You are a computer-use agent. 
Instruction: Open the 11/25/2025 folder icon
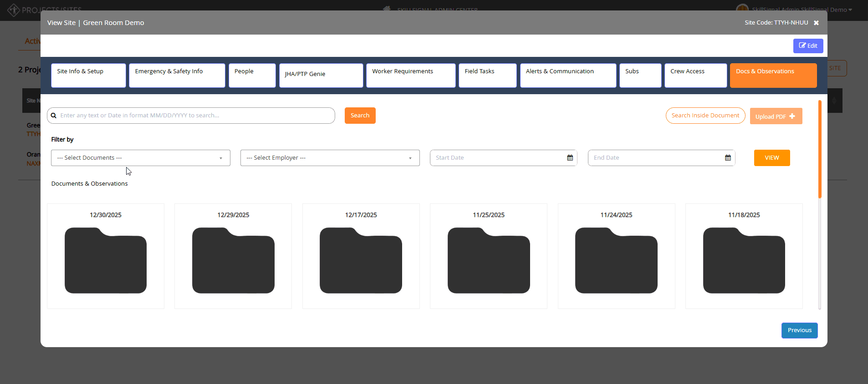[x=489, y=260]
